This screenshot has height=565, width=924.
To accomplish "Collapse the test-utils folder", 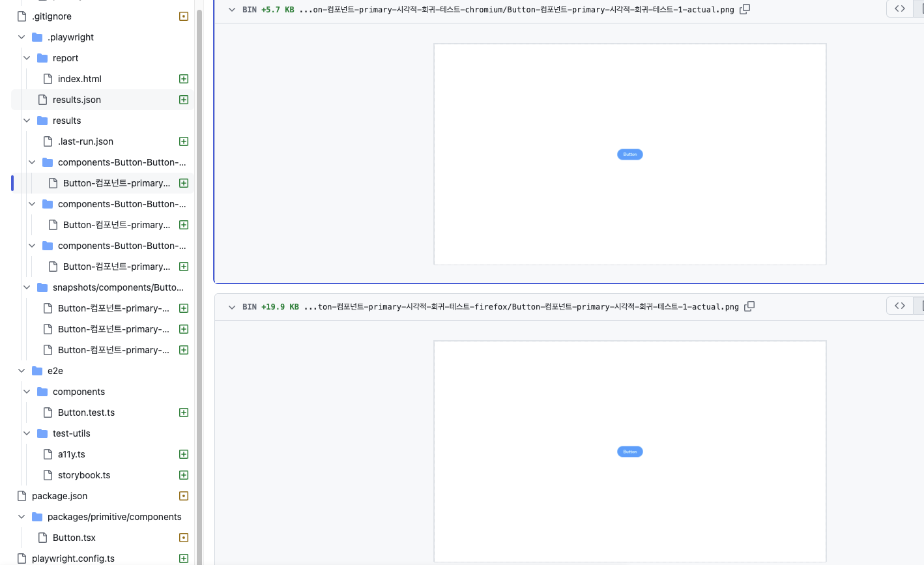I will coord(27,433).
